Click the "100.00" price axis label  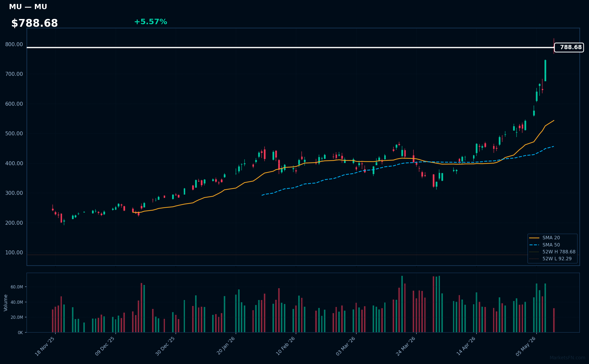(14, 253)
